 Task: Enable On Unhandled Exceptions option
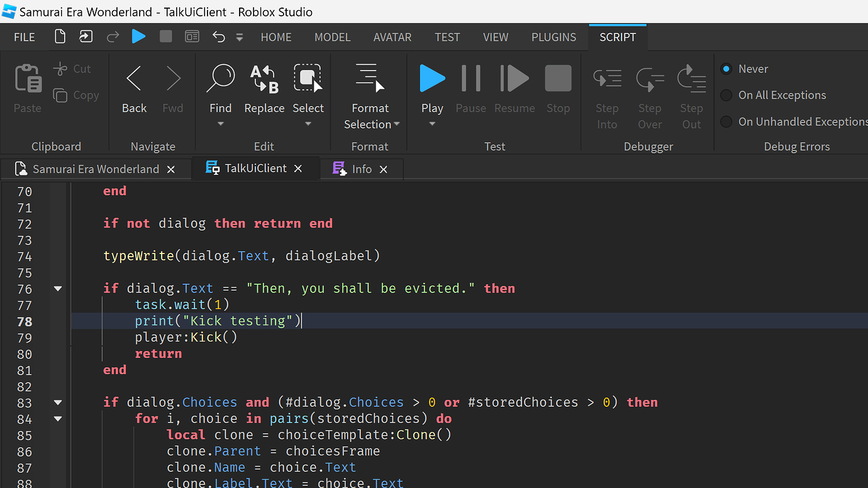click(726, 122)
